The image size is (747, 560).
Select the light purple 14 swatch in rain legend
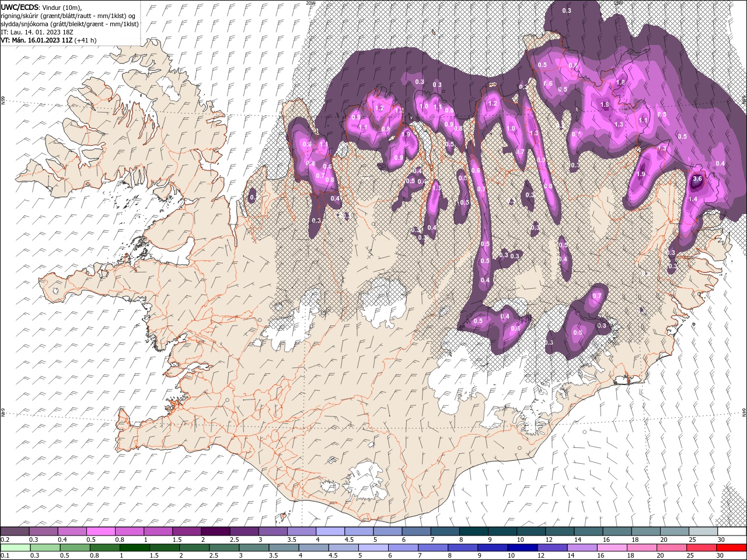click(x=582, y=547)
